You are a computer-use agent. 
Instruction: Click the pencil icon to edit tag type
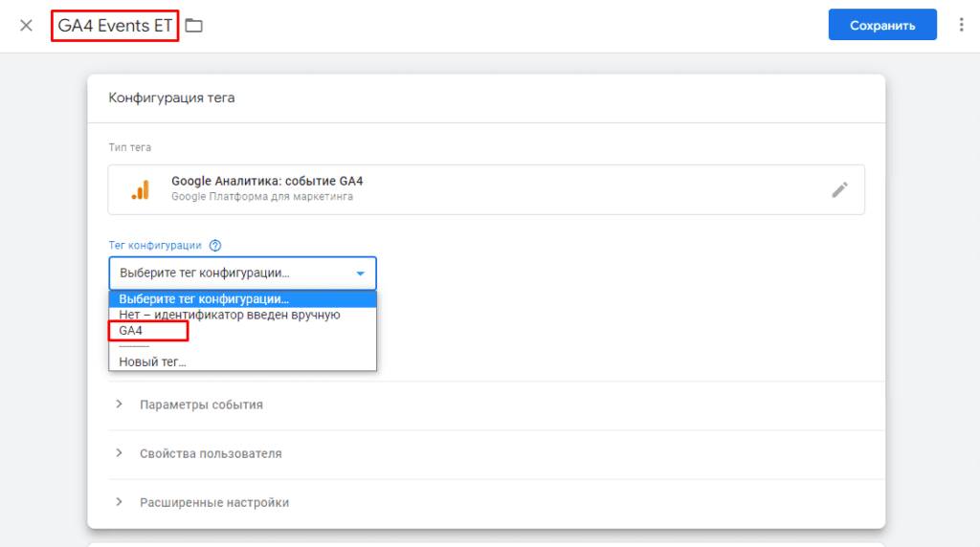[x=839, y=190]
